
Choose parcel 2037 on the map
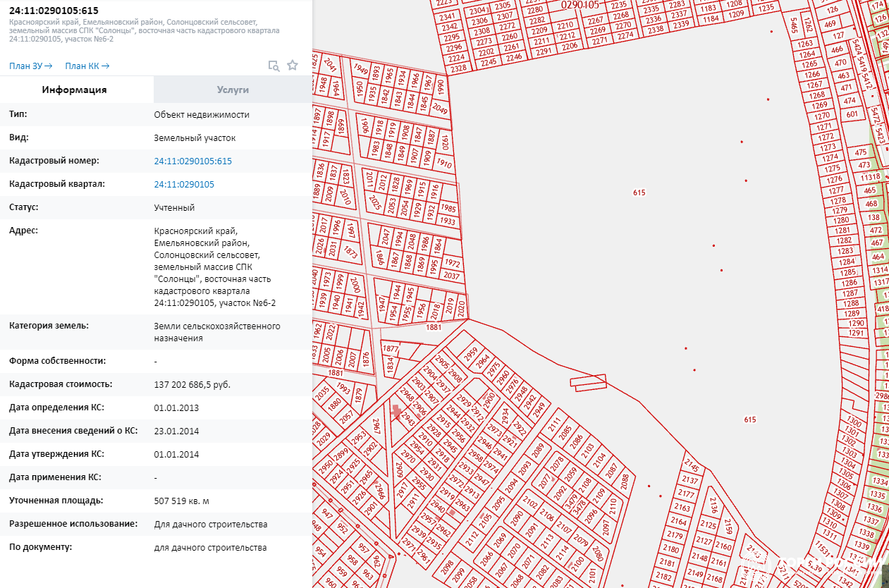453,276
